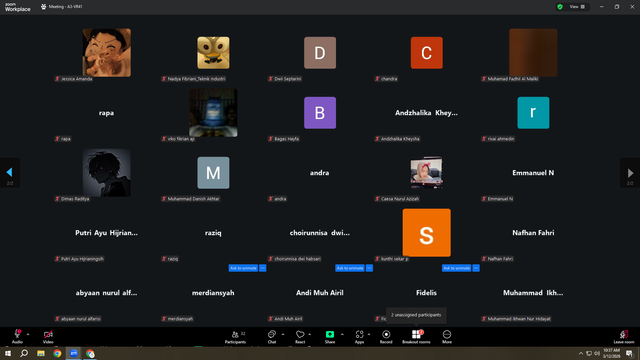Click Ask to unmute for kunthi sekar
640x360 pixels.
[x=456, y=268]
